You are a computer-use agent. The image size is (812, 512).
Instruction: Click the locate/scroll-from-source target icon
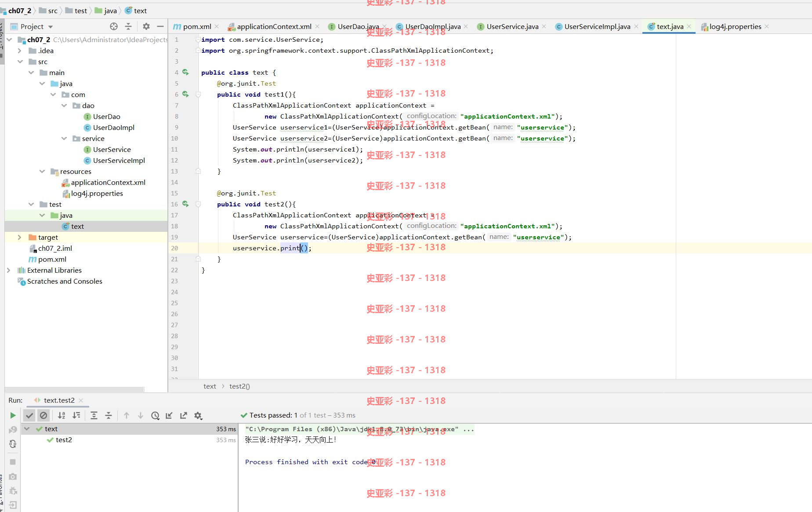pos(114,26)
